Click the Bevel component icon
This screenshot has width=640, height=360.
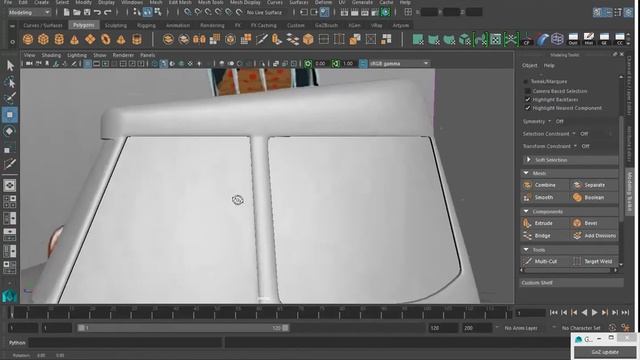point(577,223)
